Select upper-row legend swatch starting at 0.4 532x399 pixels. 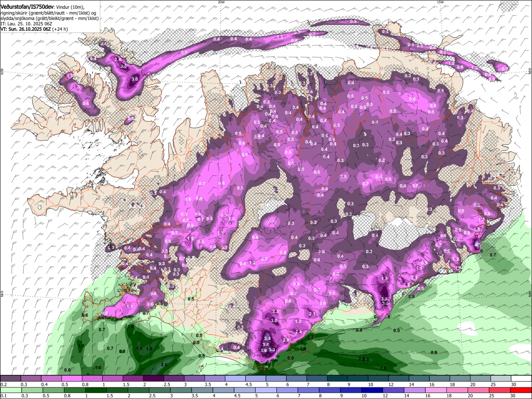click(x=51, y=379)
